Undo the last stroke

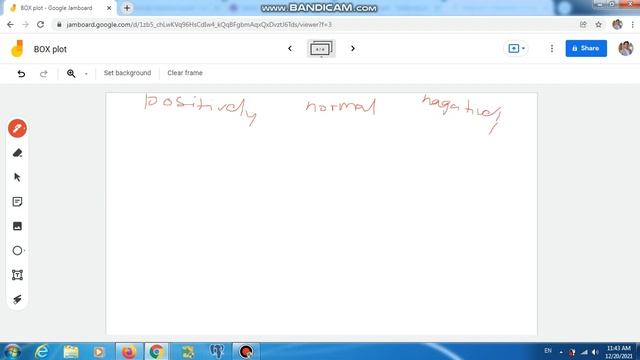[x=21, y=73]
